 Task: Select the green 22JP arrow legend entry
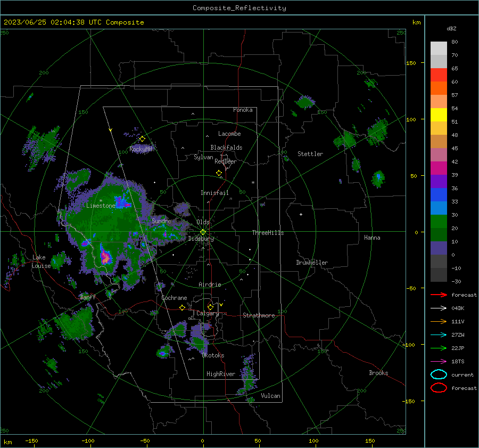pos(439,348)
